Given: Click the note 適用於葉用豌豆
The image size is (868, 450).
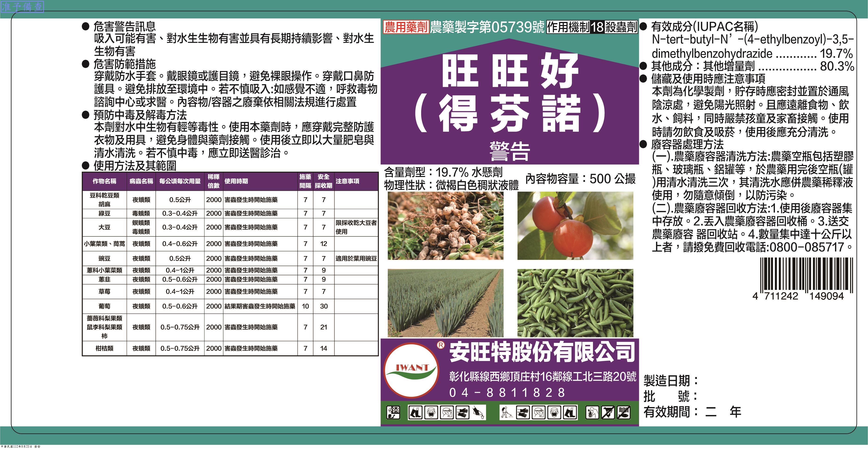Looking at the screenshot, I should (x=356, y=259).
